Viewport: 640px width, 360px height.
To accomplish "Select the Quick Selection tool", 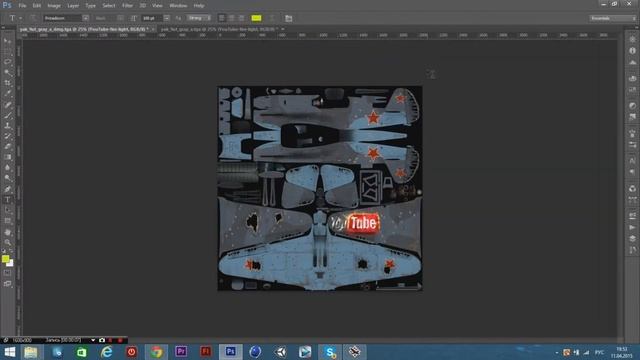I will (x=7, y=73).
